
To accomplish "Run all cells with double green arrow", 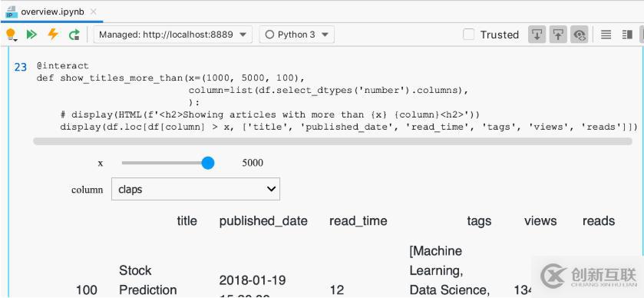I will [x=32, y=35].
